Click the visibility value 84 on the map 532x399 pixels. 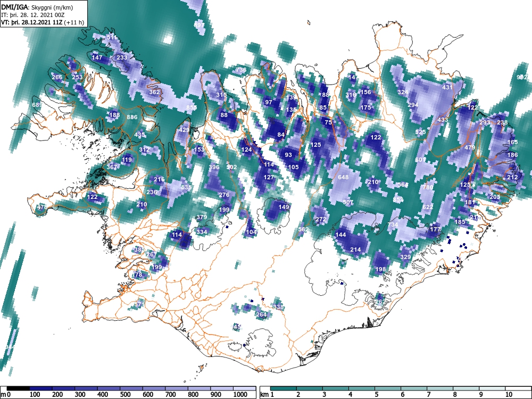tap(280, 135)
